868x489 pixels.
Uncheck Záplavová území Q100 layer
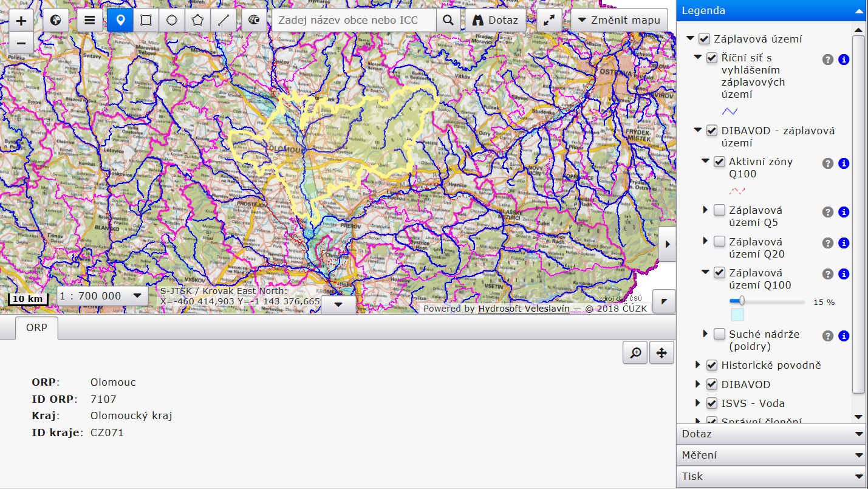click(x=719, y=272)
